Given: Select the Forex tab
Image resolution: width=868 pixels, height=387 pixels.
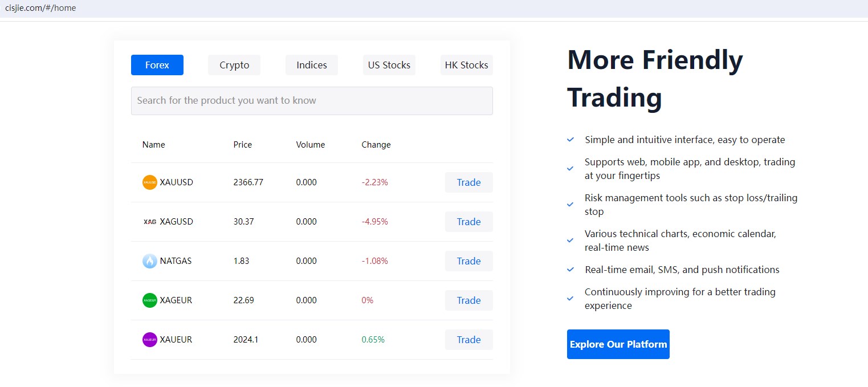Looking at the screenshot, I should (157, 65).
